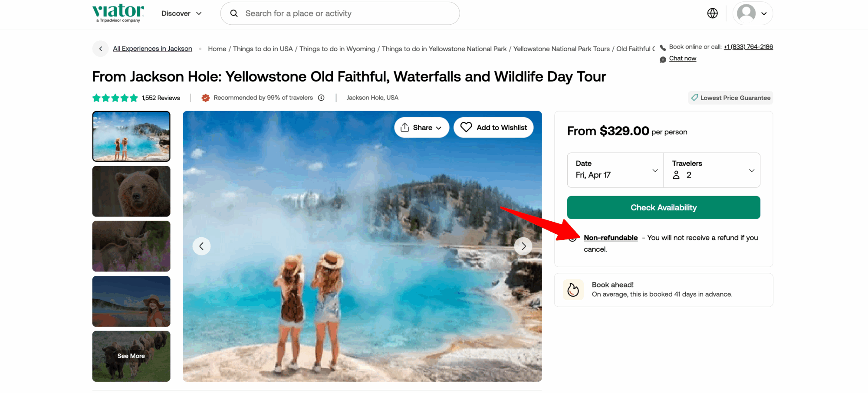868x393 pixels.
Task: Click the Chat now link
Action: 682,59
